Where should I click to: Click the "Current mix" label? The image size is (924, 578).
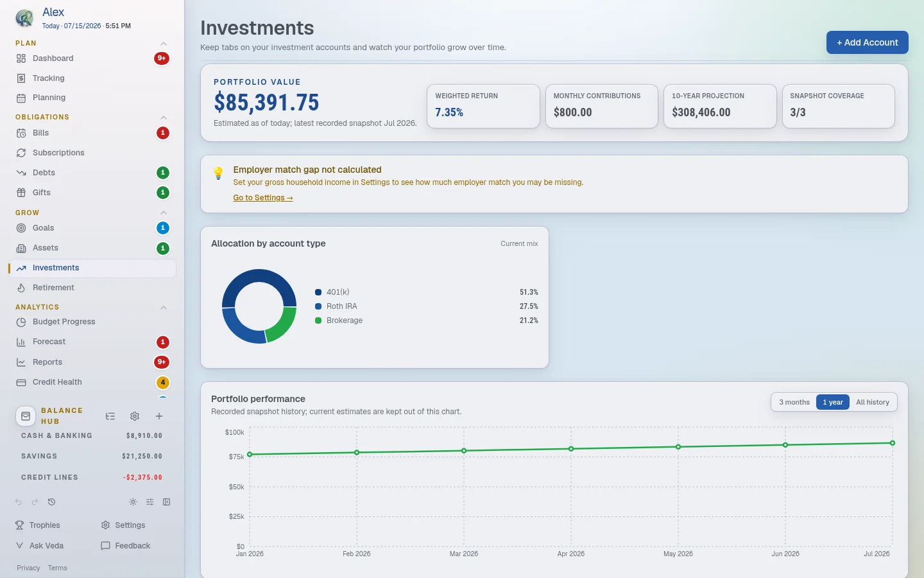[x=519, y=244]
